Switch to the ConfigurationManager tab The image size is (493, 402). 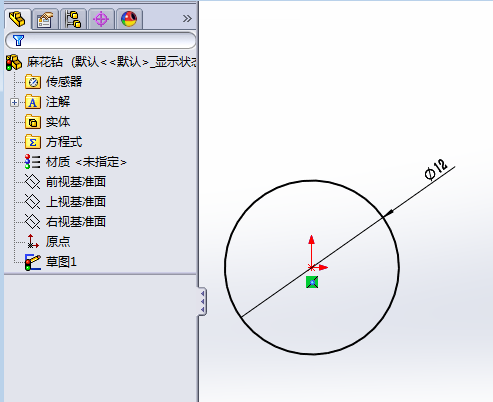pyautogui.click(x=73, y=19)
